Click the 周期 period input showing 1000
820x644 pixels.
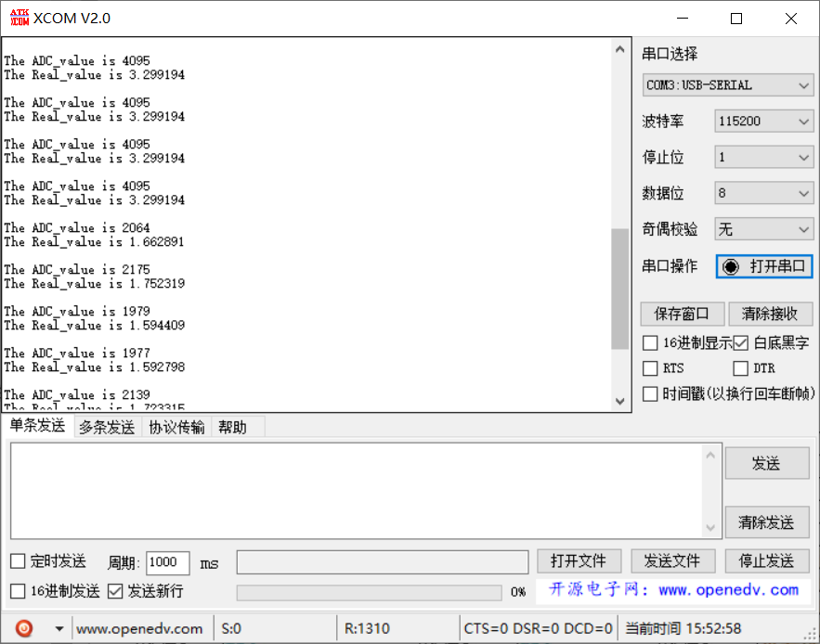pyautogui.click(x=168, y=562)
